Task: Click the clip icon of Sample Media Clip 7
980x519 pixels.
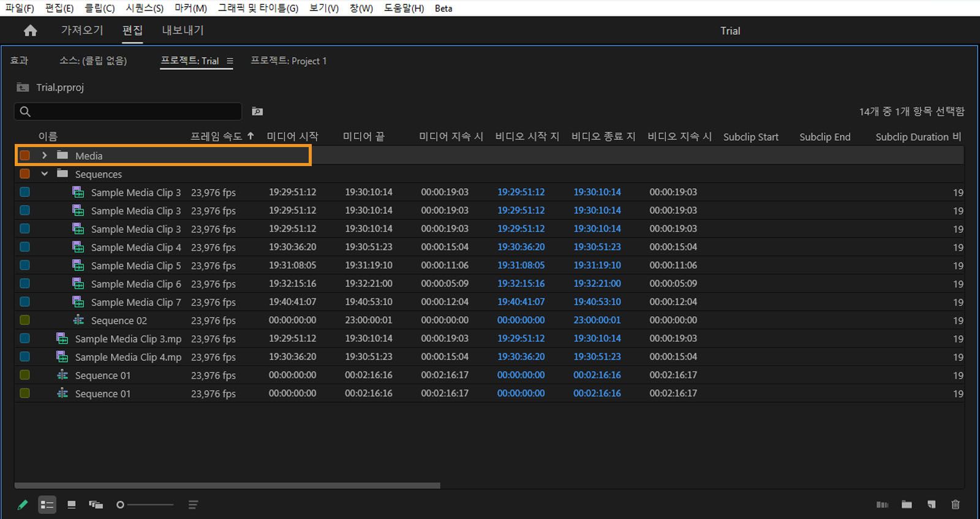Action: click(78, 302)
